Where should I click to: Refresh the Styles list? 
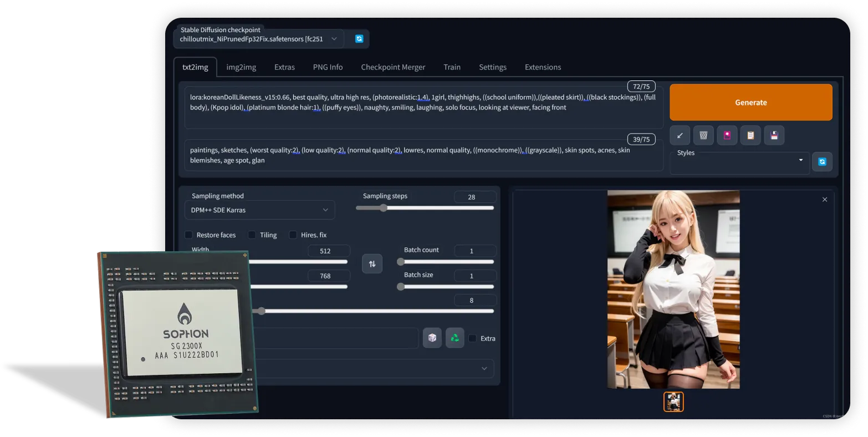(822, 161)
